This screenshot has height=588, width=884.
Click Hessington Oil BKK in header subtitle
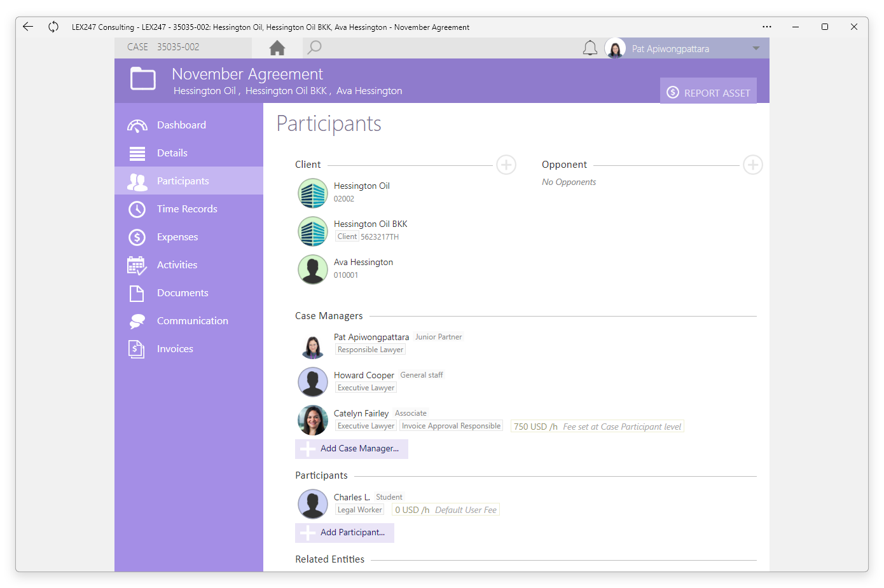pyautogui.click(x=286, y=91)
